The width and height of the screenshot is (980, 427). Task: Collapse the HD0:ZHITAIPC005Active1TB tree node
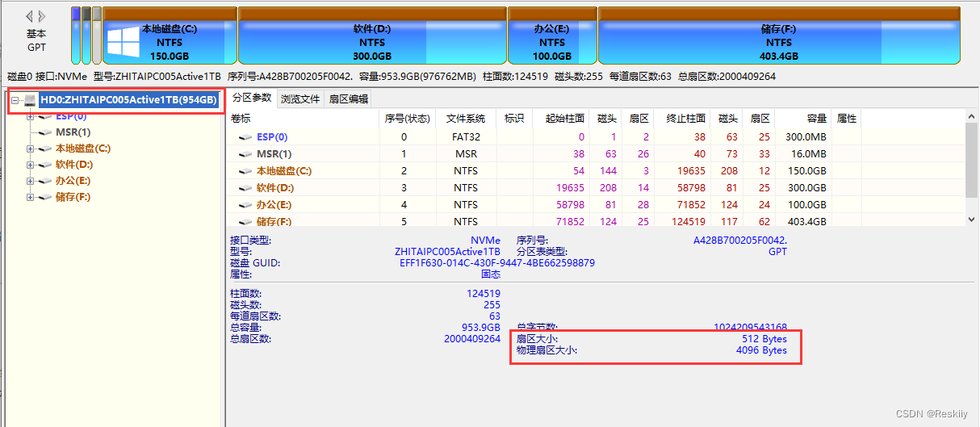point(15,100)
